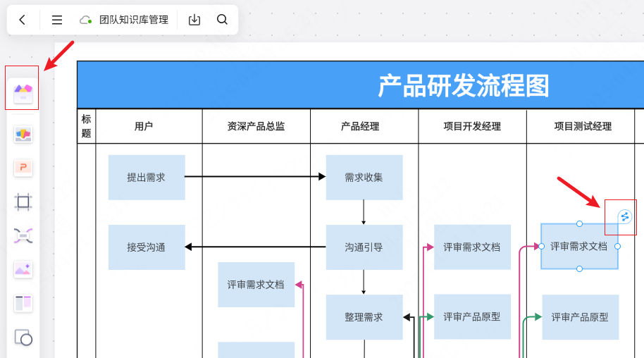Select arrow from 沟通引导 to 接受沟通
Screen dimensions: 644x358
(255, 247)
